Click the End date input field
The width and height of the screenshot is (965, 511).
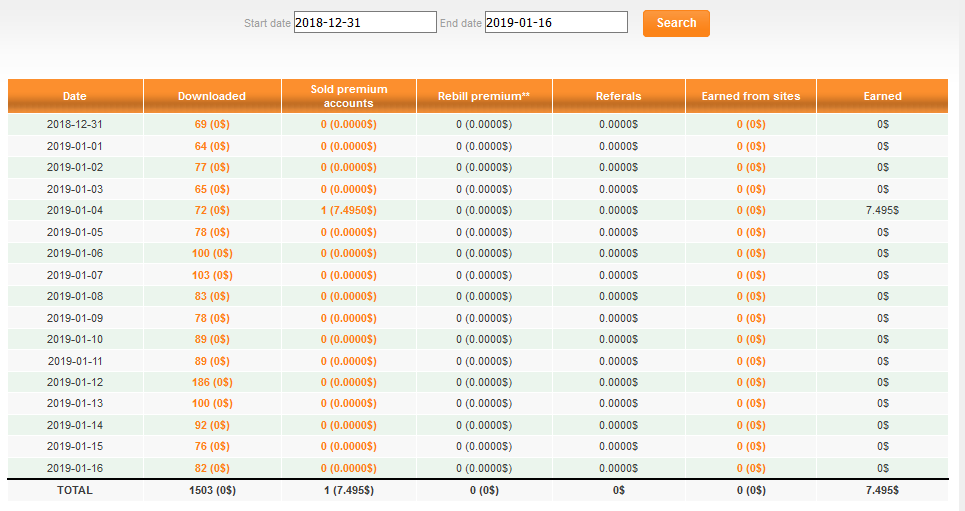[x=556, y=23]
